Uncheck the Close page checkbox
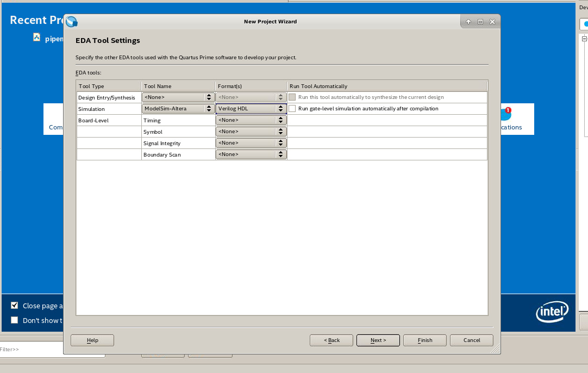The height and width of the screenshot is (373, 588). [15, 306]
